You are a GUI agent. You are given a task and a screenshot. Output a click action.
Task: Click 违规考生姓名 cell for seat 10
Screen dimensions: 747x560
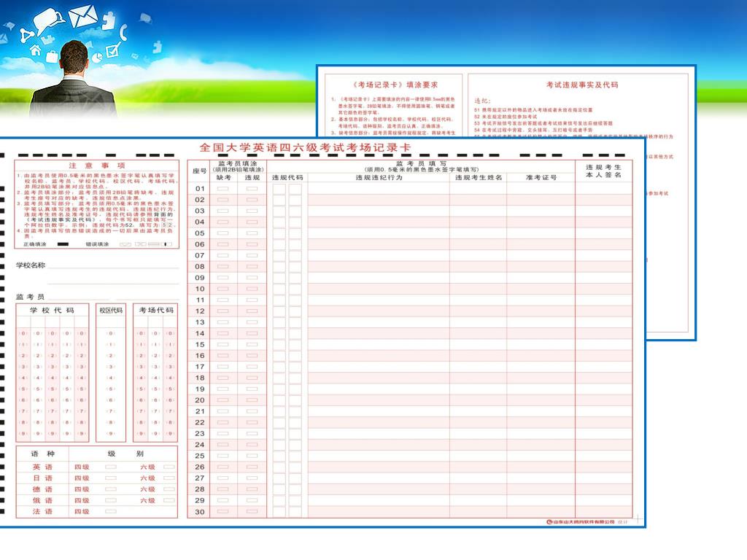(478, 289)
